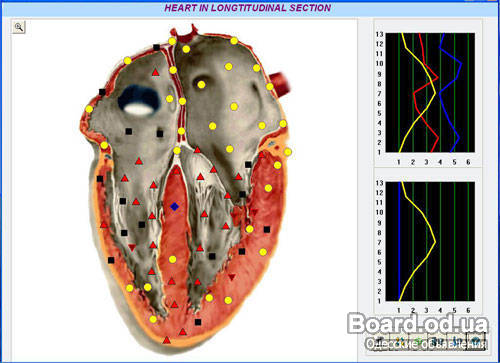
Task: Click the black square marker nearest the heart apex
Action: coord(198,322)
